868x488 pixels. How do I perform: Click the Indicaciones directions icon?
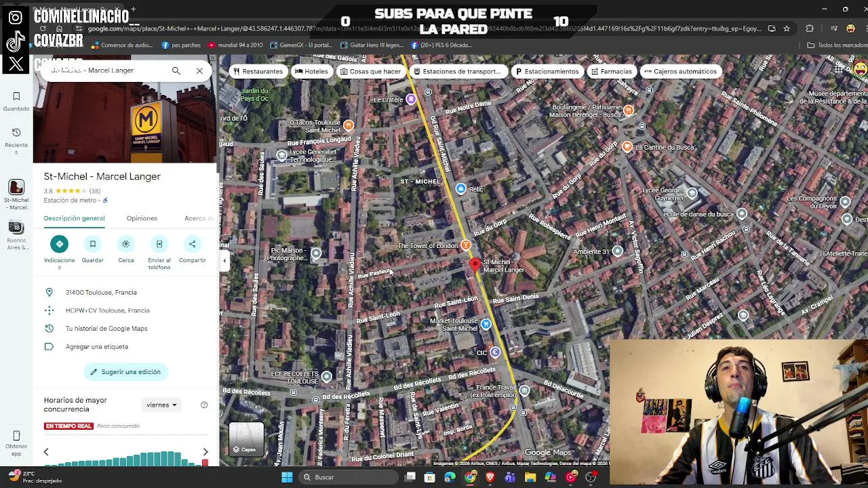59,244
